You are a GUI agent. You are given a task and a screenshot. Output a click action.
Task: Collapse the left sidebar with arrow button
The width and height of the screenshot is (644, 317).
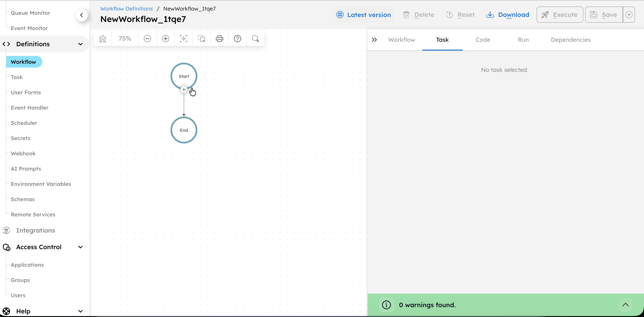[82, 15]
